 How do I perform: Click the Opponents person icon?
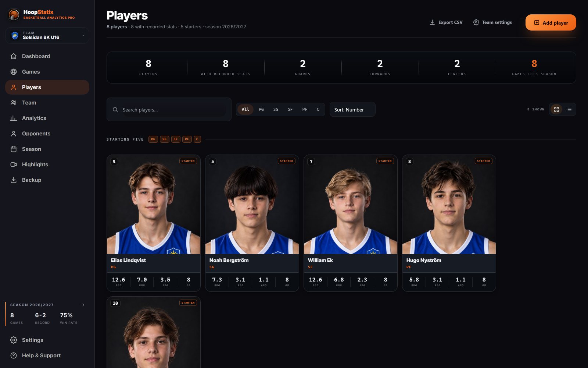14,134
